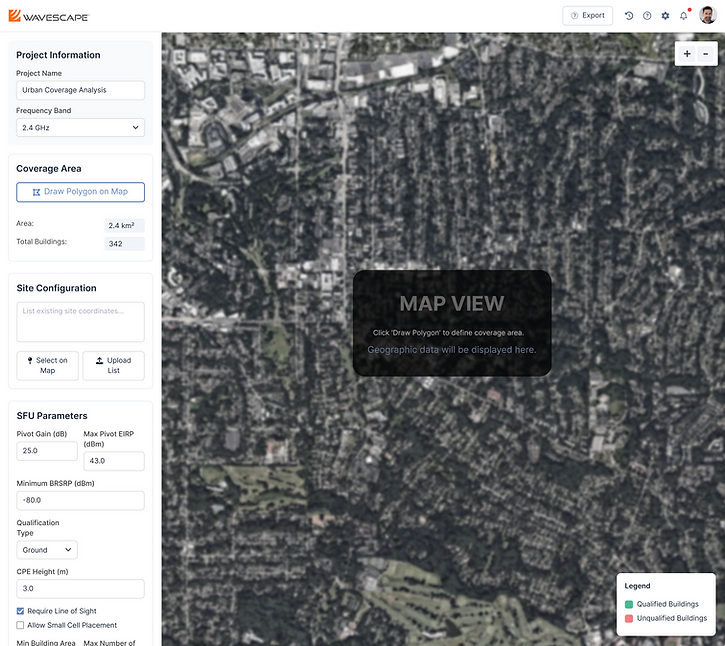Click the 'Project Information' heading
Screen dimensions: 725x646
point(58,55)
